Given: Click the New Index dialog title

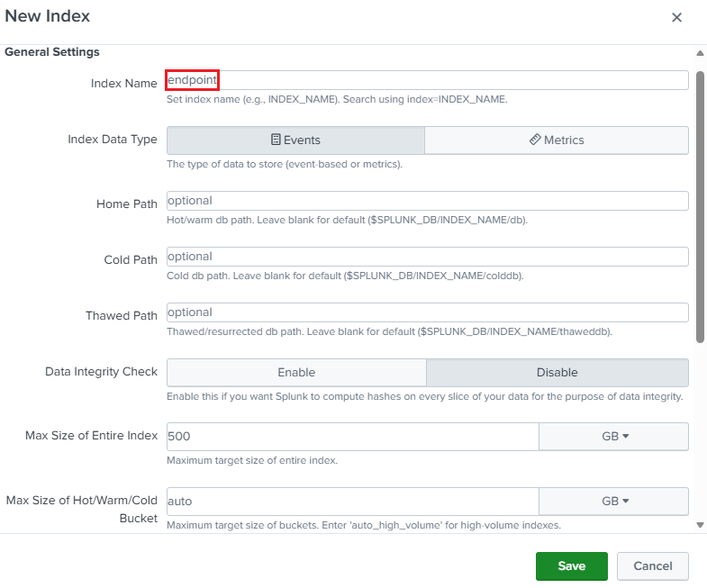Looking at the screenshot, I should click(48, 16).
